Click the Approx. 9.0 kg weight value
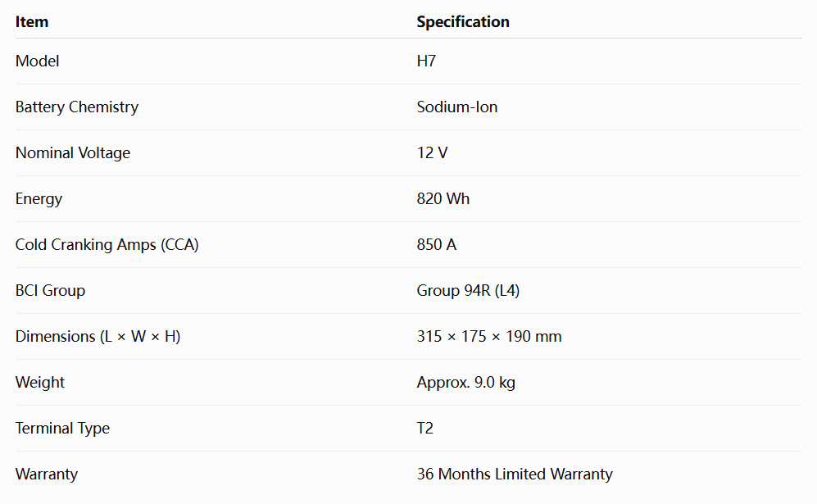Screen dimensions: 817x504 click(x=465, y=382)
